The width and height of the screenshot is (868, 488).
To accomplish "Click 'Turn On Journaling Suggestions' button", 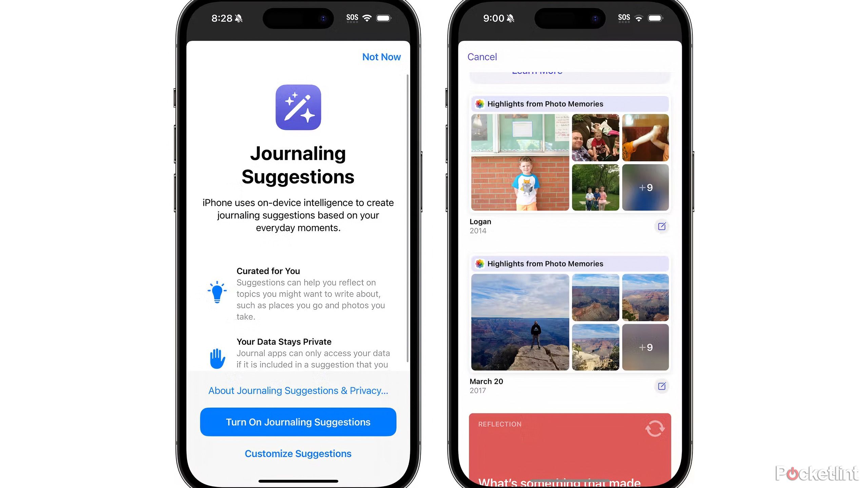I will (297, 422).
